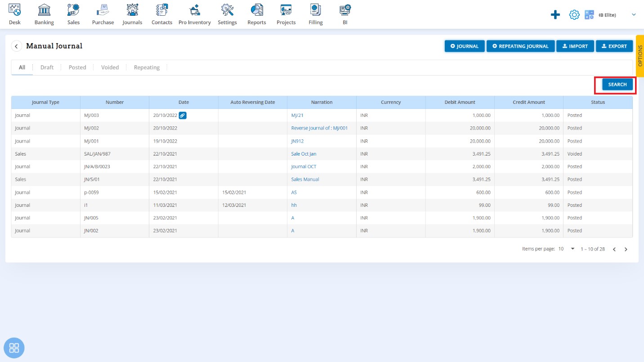Click the IMPORT button
644x362 pixels.
[575, 46]
